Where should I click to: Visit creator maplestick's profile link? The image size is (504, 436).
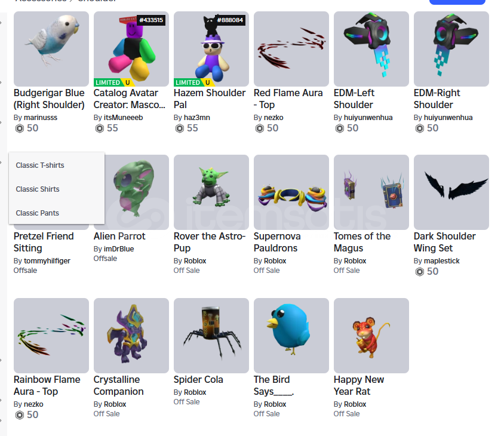[x=442, y=261]
